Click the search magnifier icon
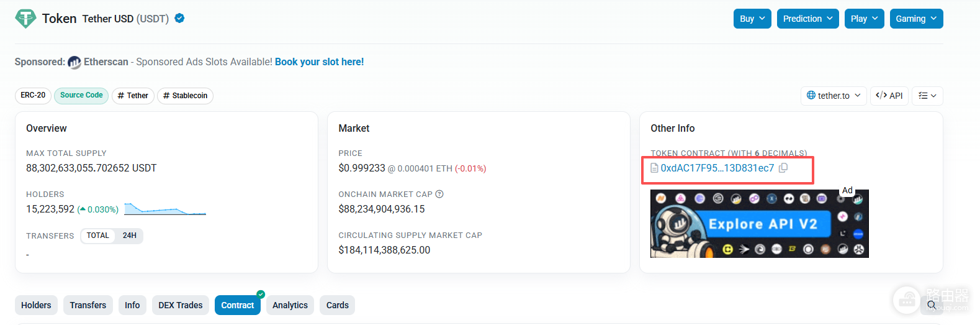Viewport: 980px width, 325px height. tap(932, 305)
